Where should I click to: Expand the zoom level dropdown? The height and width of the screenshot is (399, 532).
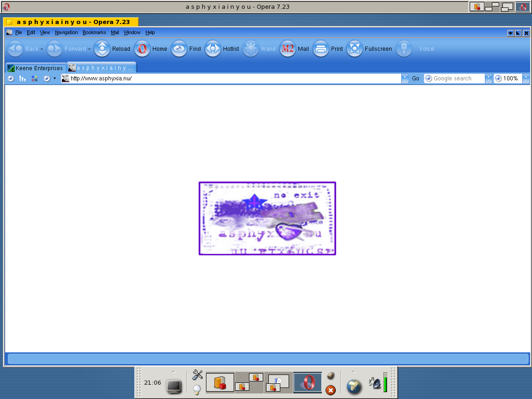point(526,79)
